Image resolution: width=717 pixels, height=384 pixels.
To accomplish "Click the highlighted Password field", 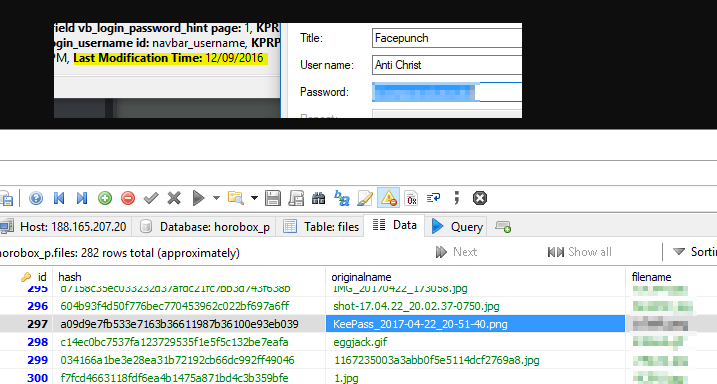I will pos(447,92).
